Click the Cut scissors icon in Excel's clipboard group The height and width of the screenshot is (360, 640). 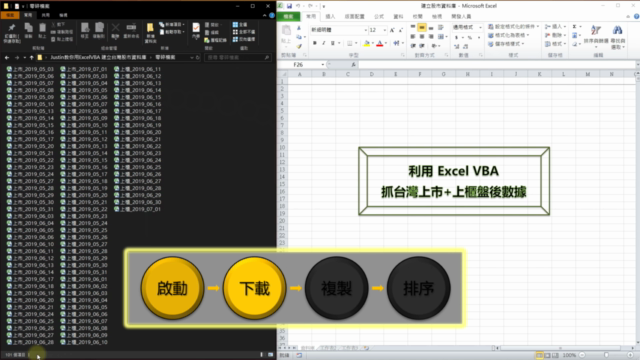[299, 28]
